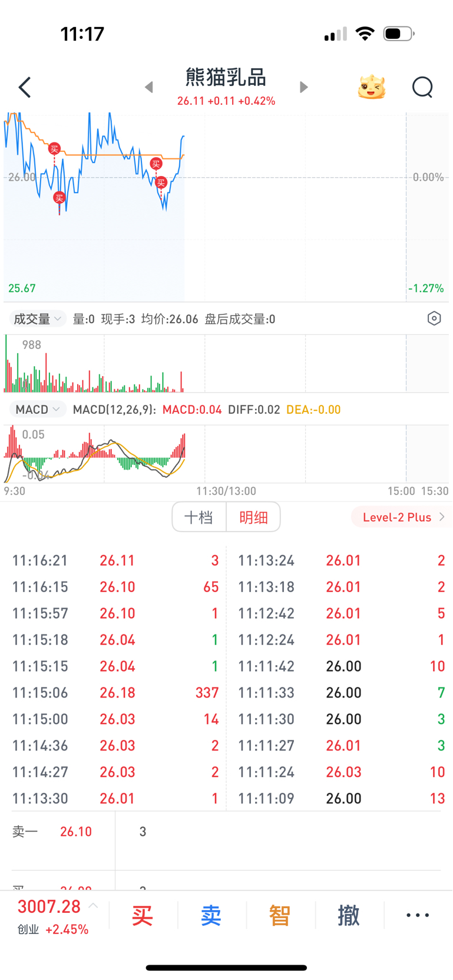Tap the stock title 熊猫乳品
Image resolution: width=453 pixels, height=980 pixels.
(x=226, y=77)
